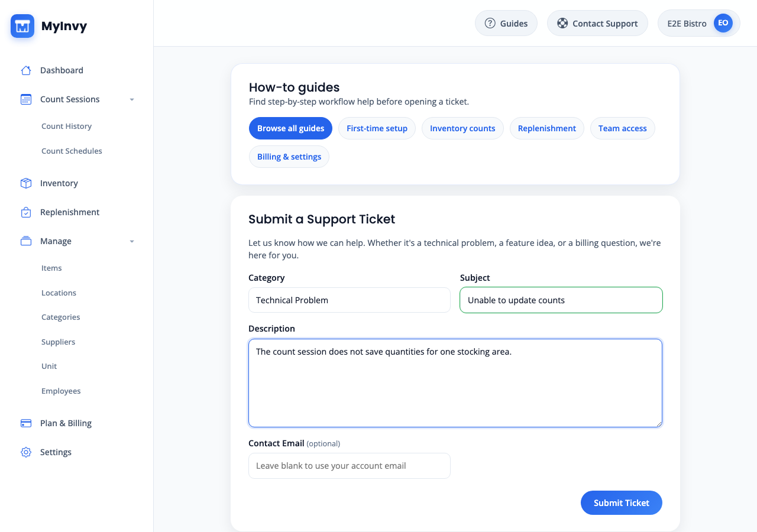Screen dimensions: 757x532
Task: Click the Guides question mark icon
Action: pos(490,24)
